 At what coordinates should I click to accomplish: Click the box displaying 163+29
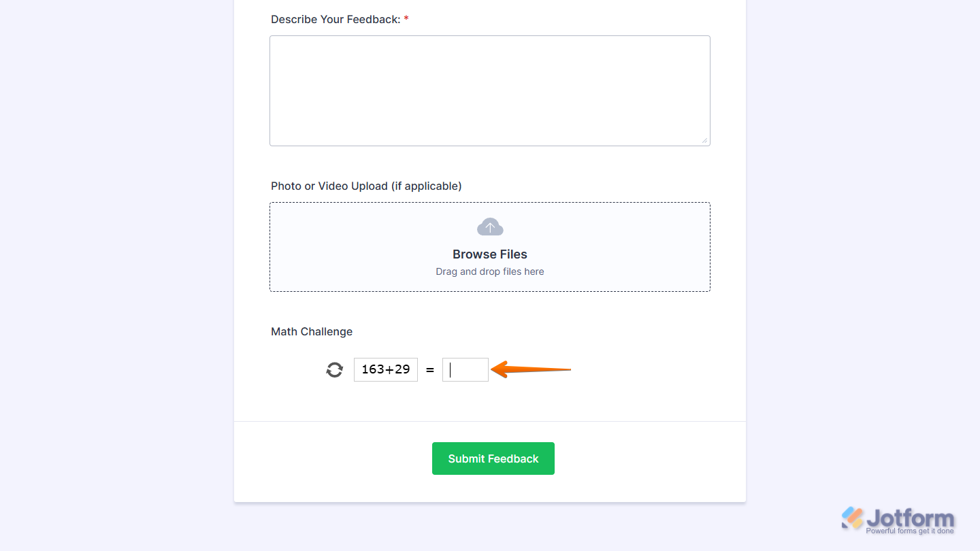coord(385,369)
